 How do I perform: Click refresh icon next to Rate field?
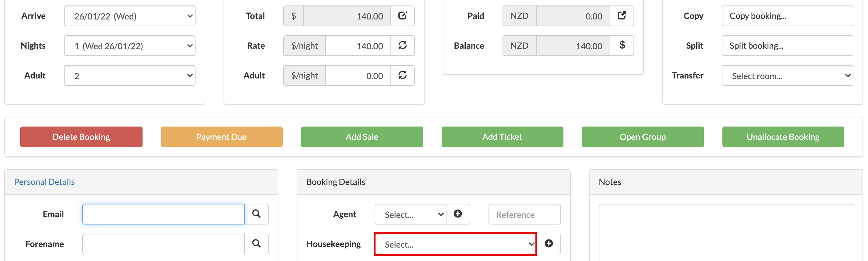click(x=402, y=45)
